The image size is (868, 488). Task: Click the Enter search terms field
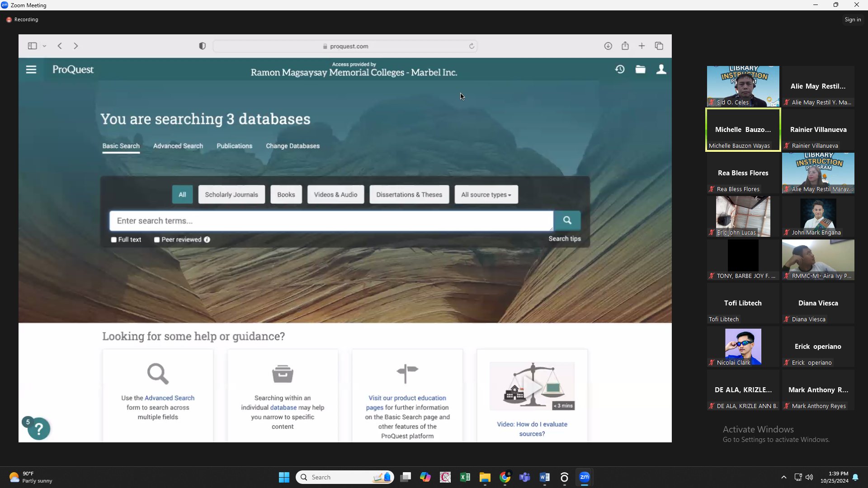click(x=331, y=221)
